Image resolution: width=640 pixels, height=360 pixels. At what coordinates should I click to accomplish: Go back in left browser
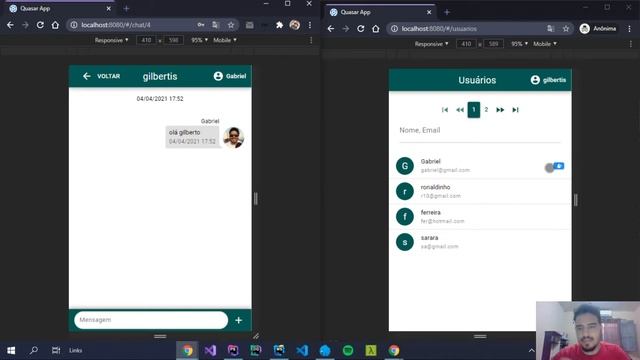tap(10, 25)
